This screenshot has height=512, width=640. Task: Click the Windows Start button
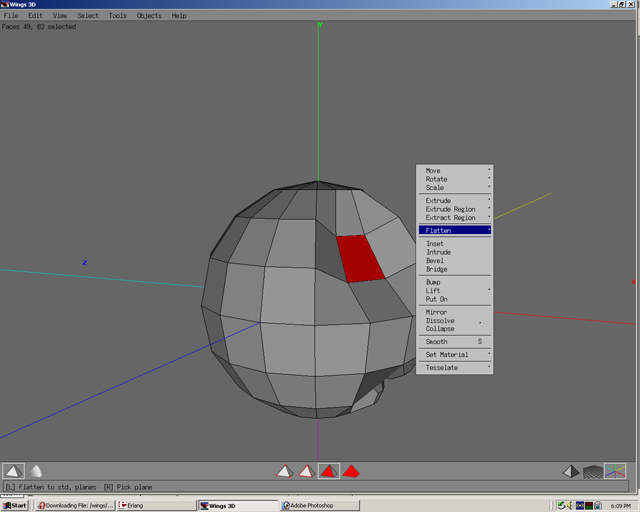(x=15, y=505)
